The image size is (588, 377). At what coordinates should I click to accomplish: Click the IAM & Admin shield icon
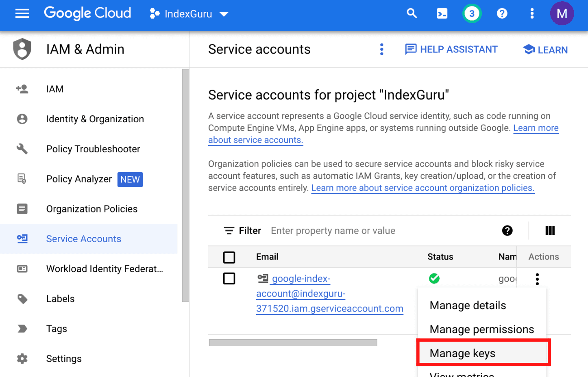click(22, 49)
